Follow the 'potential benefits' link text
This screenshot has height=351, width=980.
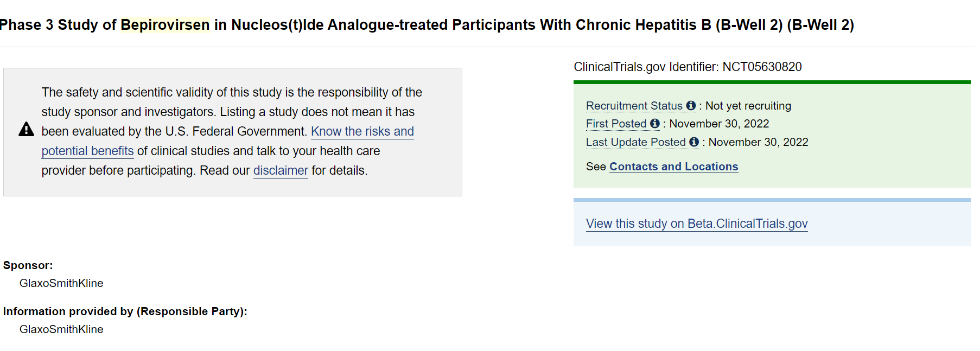coord(87,151)
